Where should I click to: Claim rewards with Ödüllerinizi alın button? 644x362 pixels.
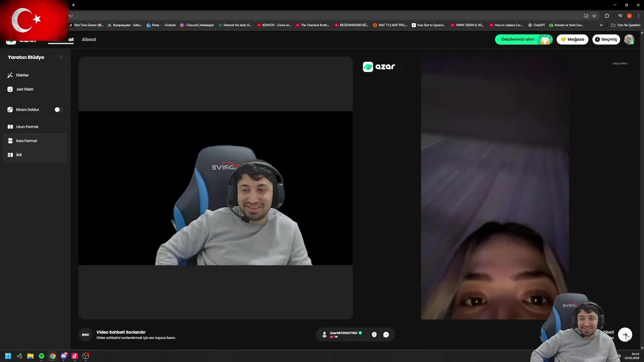(524, 39)
